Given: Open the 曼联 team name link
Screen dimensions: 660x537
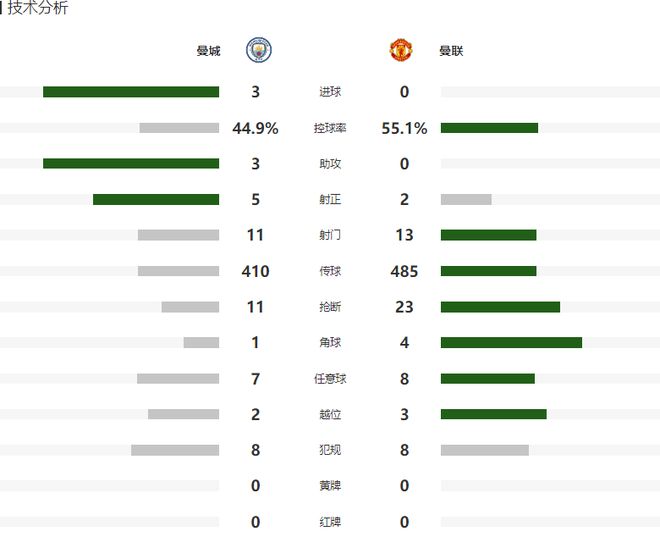Looking at the screenshot, I should 451,51.
